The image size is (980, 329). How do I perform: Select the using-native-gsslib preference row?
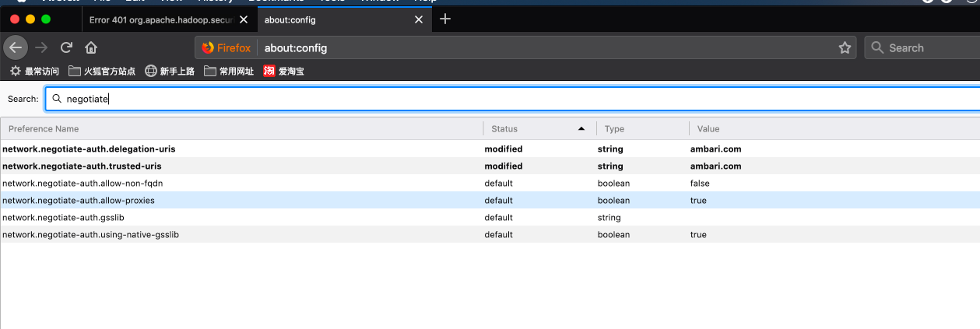point(90,235)
